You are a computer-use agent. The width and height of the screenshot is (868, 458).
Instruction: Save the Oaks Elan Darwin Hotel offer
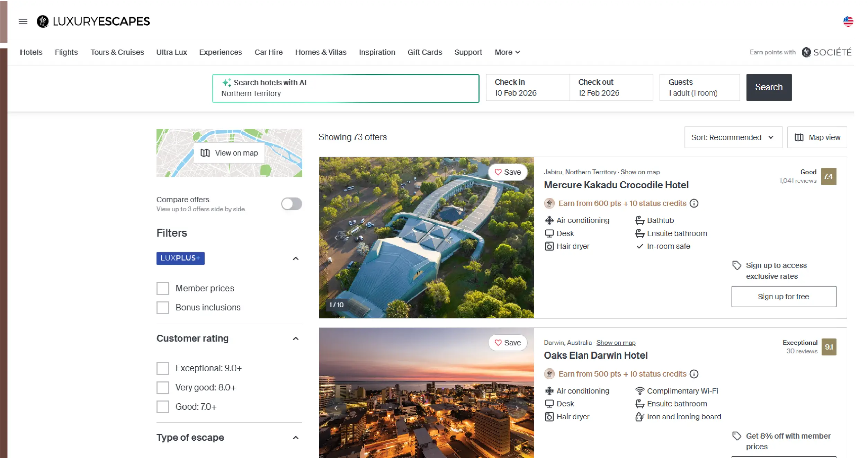pyautogui.click(x=507, y=343)
